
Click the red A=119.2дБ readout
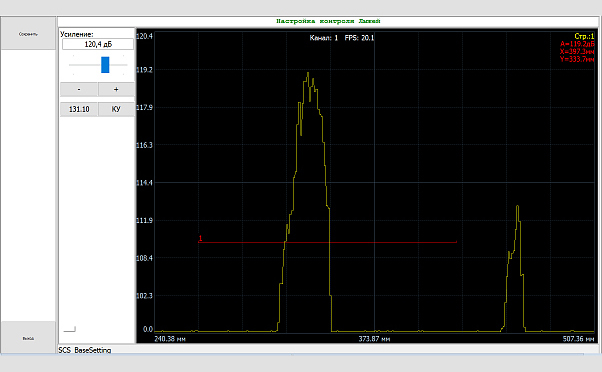click(x=577, y=44)
